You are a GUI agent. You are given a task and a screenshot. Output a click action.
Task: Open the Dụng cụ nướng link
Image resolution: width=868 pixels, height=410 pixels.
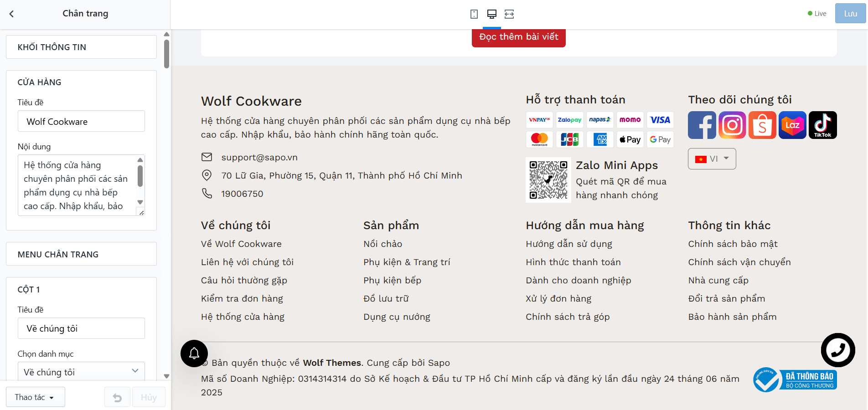397,317
